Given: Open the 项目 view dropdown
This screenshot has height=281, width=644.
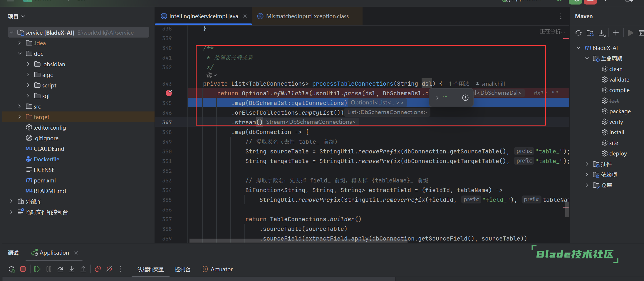Looking at the screenshot, I should click(16, 16).
